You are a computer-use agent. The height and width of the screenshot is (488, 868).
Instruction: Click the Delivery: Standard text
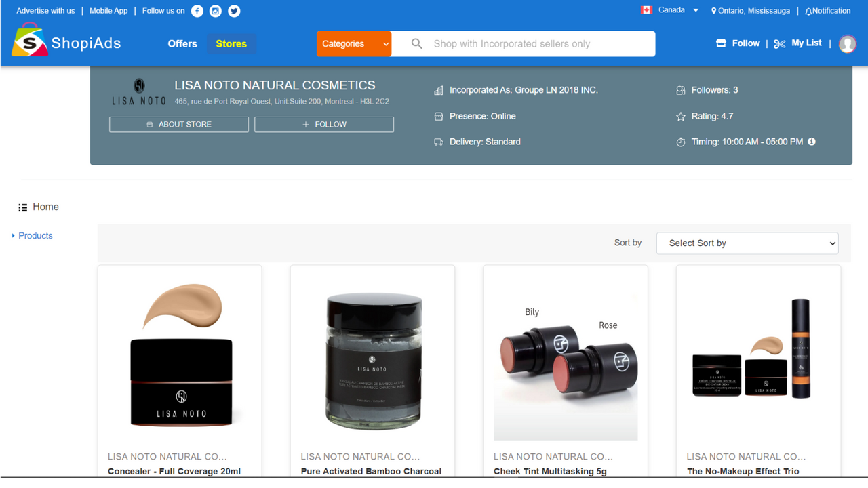tap(485, 142)
